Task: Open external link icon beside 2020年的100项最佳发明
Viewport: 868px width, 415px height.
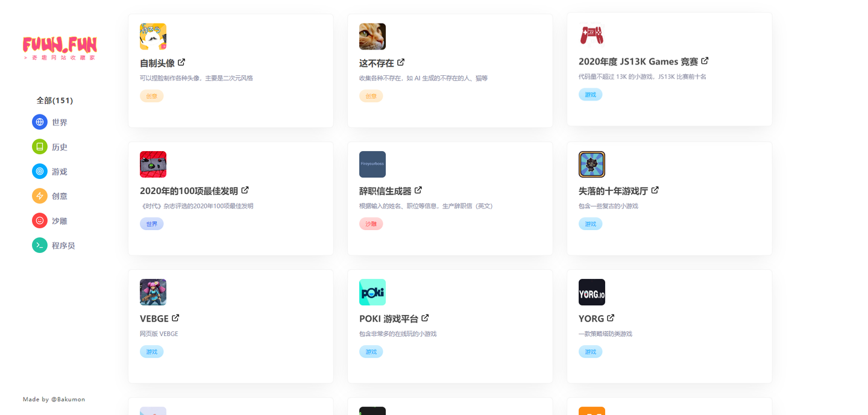Action: pos(245,190)
